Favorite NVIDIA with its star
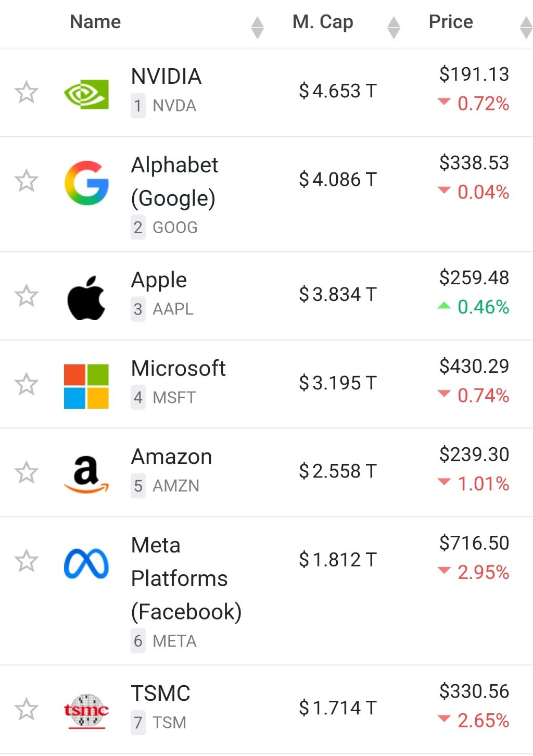Screen dimensions: 533x756 (26, 93)
